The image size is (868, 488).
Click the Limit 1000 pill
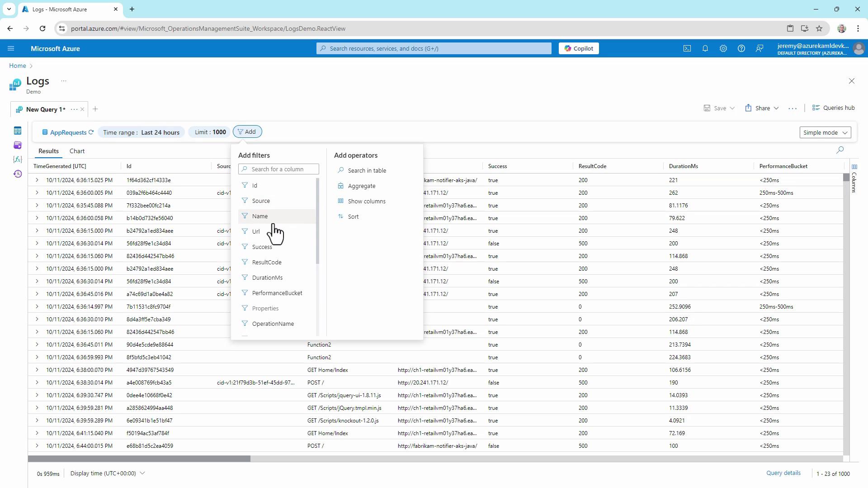point(210,132)
